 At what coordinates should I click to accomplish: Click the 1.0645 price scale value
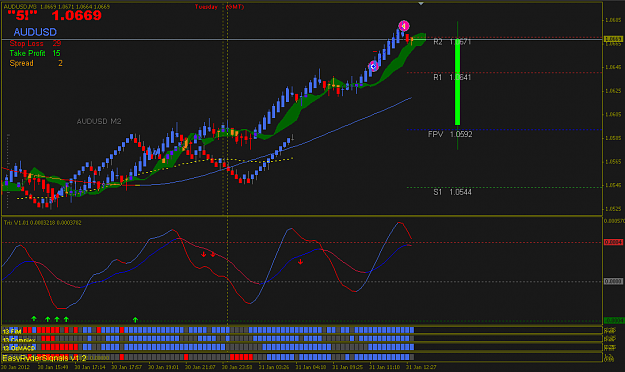tap(613, 67)
